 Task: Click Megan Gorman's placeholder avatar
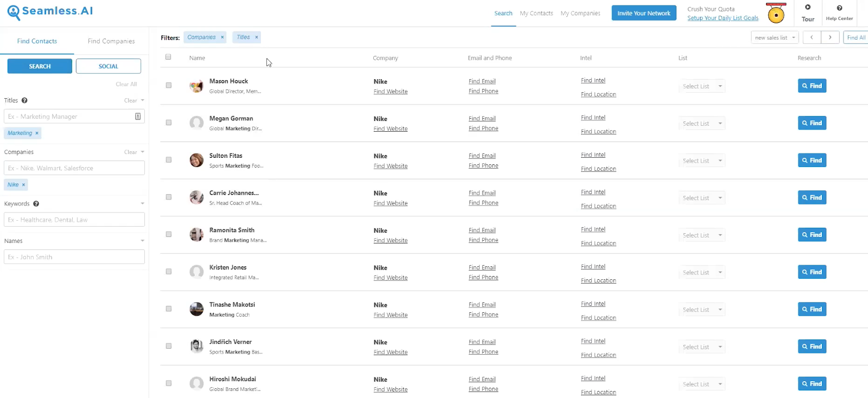tap(196, 123)
